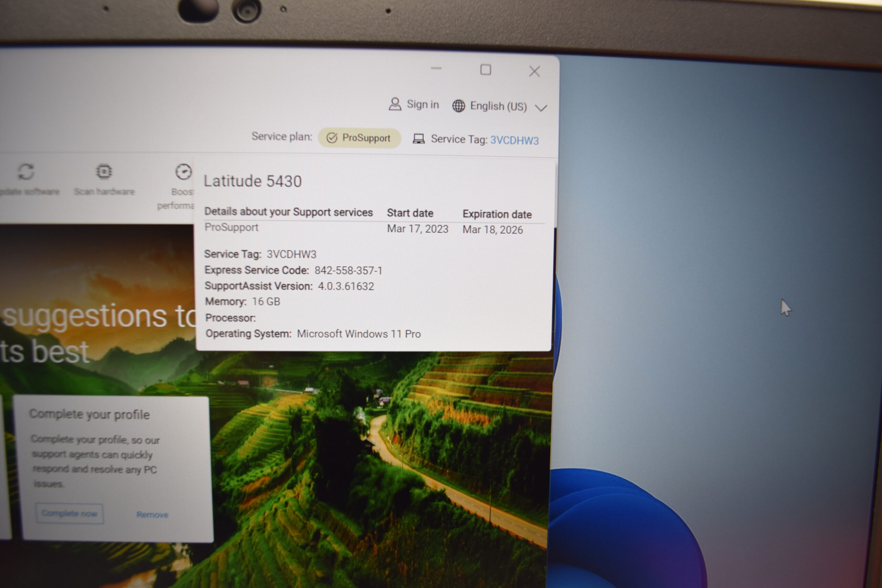Maximize the SupportAssist window
Image resolution: width=882 pixels, height=588 pixels.
point(486,70)
